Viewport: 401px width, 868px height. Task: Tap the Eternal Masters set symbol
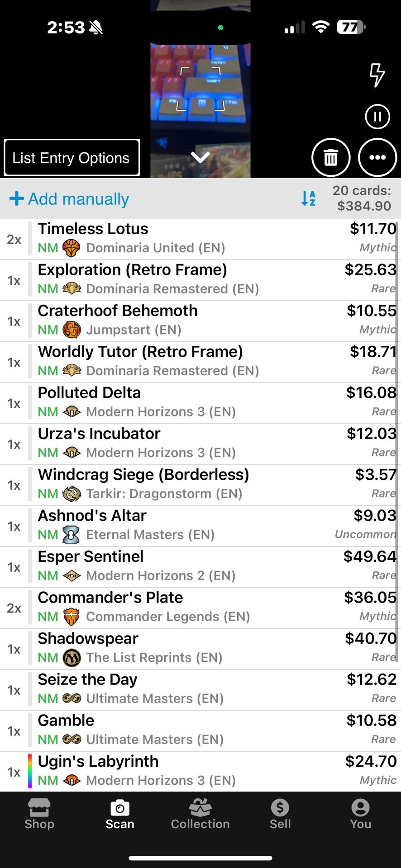(71, 535)
